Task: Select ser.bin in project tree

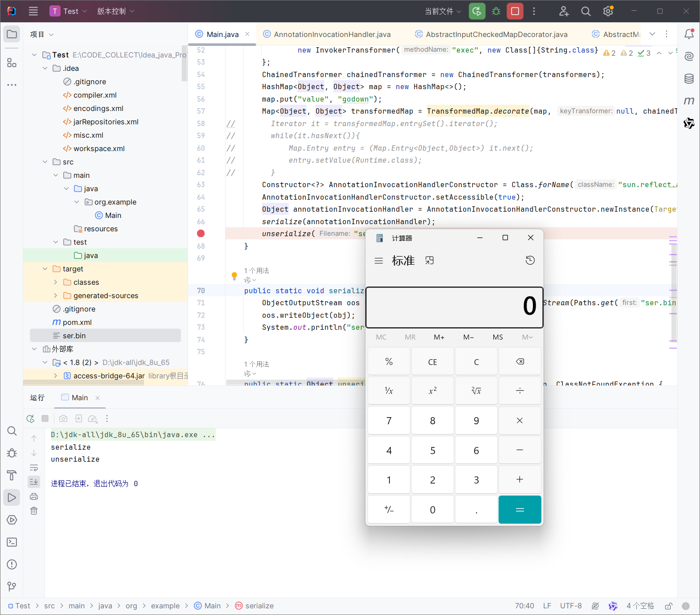Action: [105, 336]
